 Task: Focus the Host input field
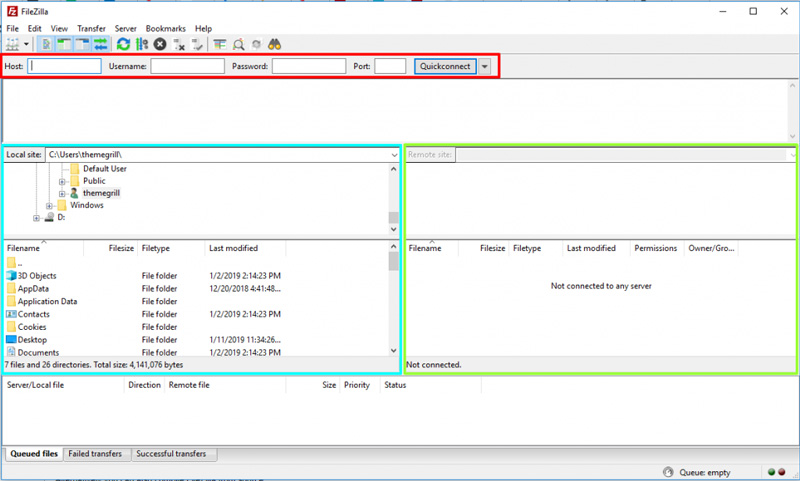[64, 66]
